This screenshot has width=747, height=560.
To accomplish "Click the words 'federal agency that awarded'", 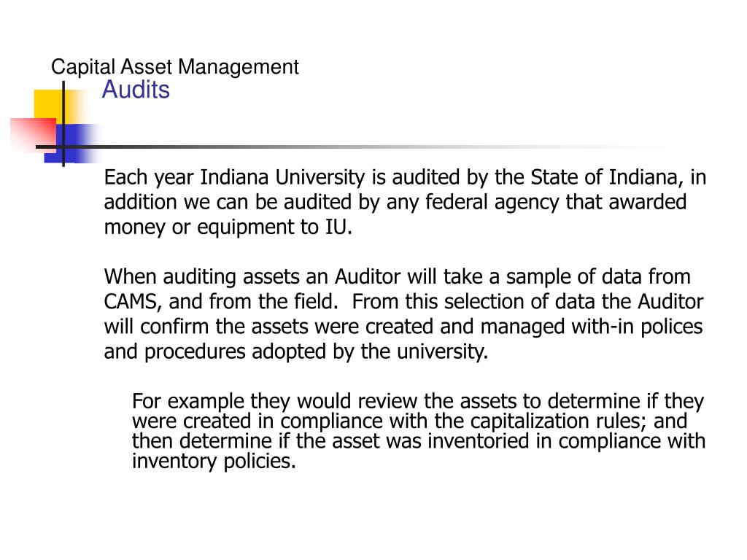I will (555, 202).
